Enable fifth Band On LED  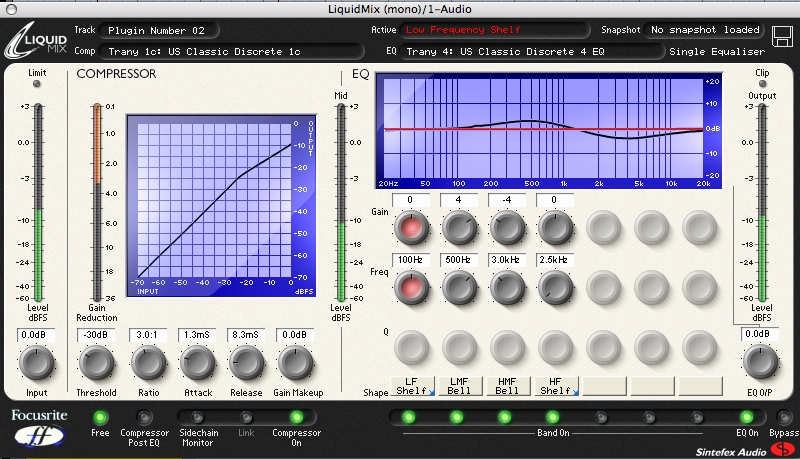[x=601, y=417]
